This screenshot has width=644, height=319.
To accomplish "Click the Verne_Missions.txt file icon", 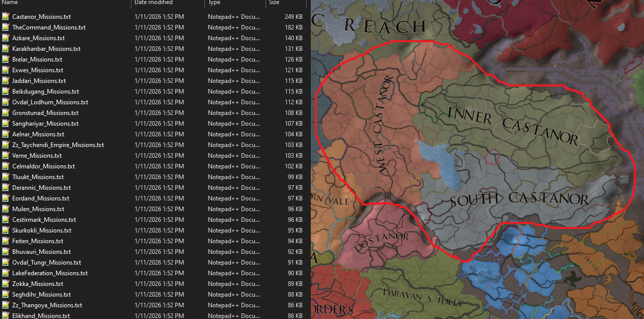I will 6,156.
